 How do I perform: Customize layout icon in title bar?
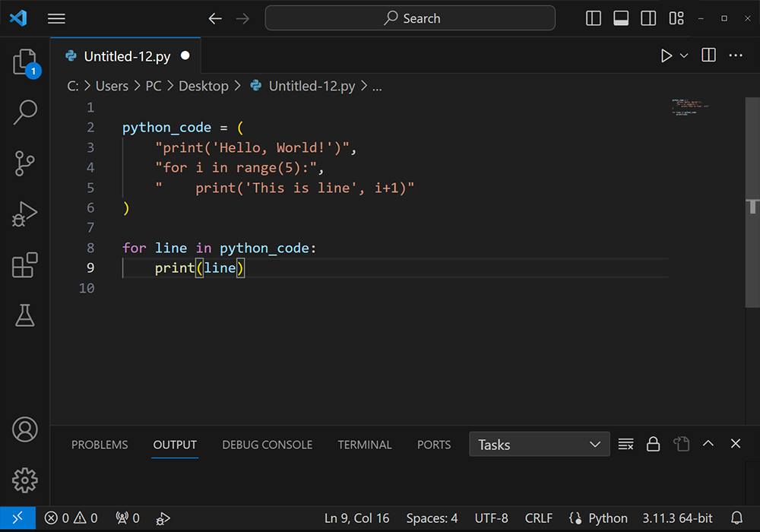(x=676, y=18)
